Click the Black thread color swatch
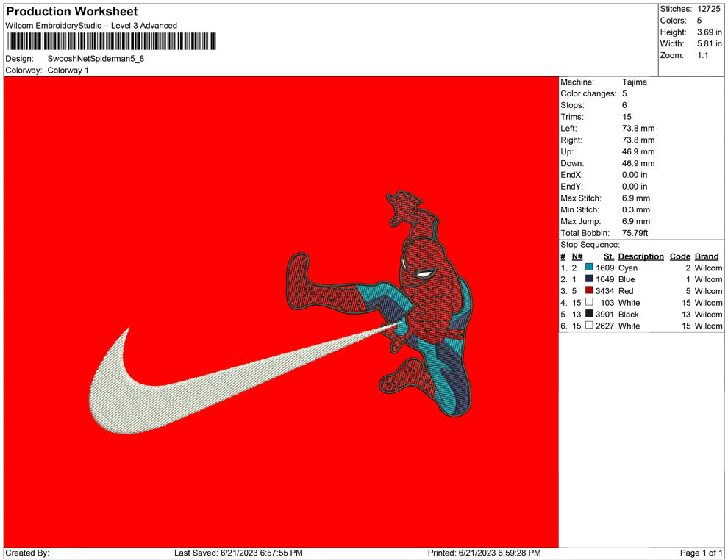The width and height of the screenshot is (728, 560). (589, 314)
